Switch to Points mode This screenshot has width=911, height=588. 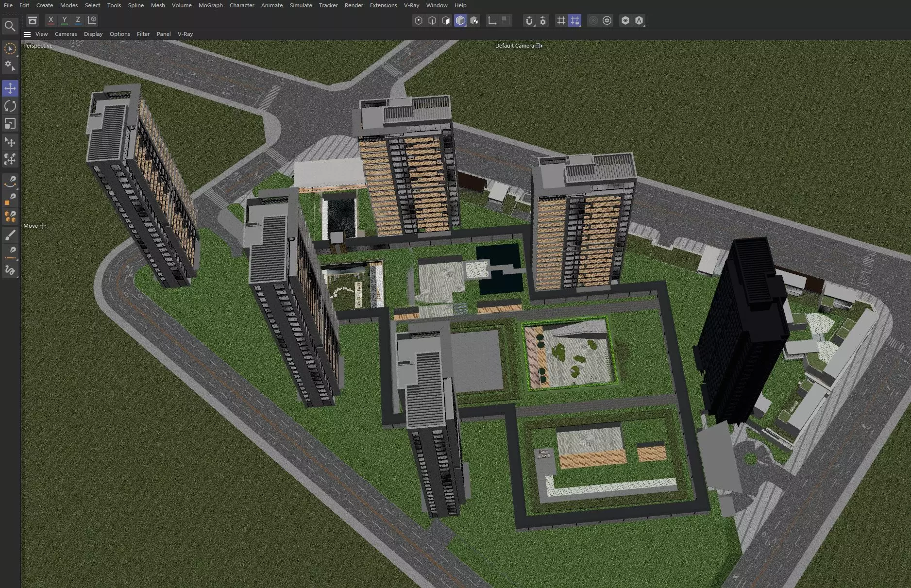pyautogui.click(x=418, y=20)
